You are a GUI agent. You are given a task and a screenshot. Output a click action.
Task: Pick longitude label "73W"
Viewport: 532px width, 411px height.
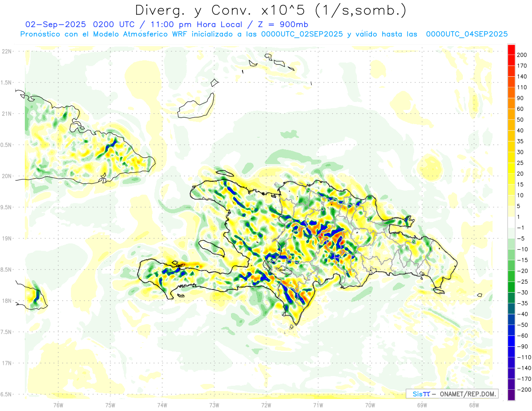coord(214,404)
